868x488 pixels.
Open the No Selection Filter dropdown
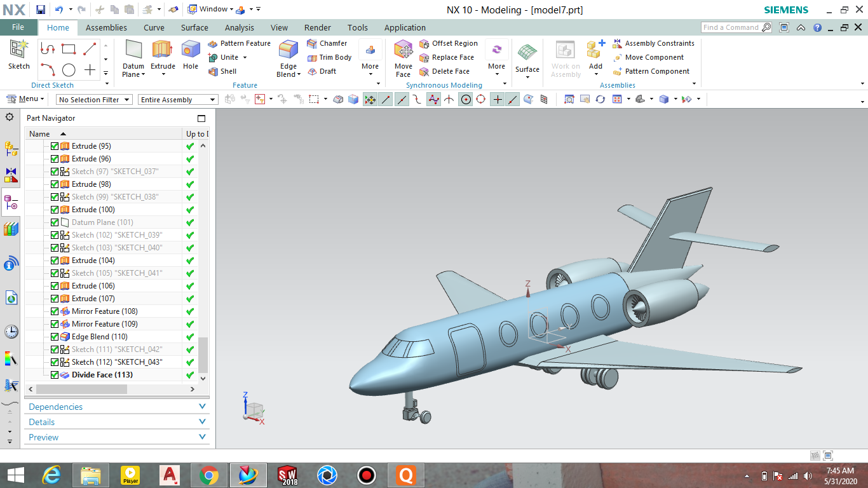tap(94, 100)
